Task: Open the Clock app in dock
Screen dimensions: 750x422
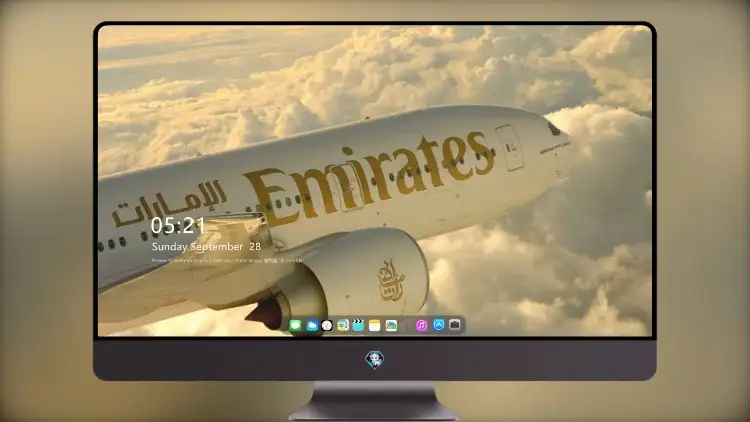Action: tap(327, 326)
